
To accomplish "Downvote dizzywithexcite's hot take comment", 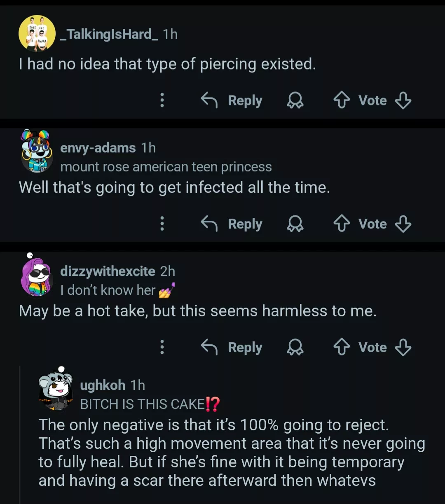I will coord(403,348).
